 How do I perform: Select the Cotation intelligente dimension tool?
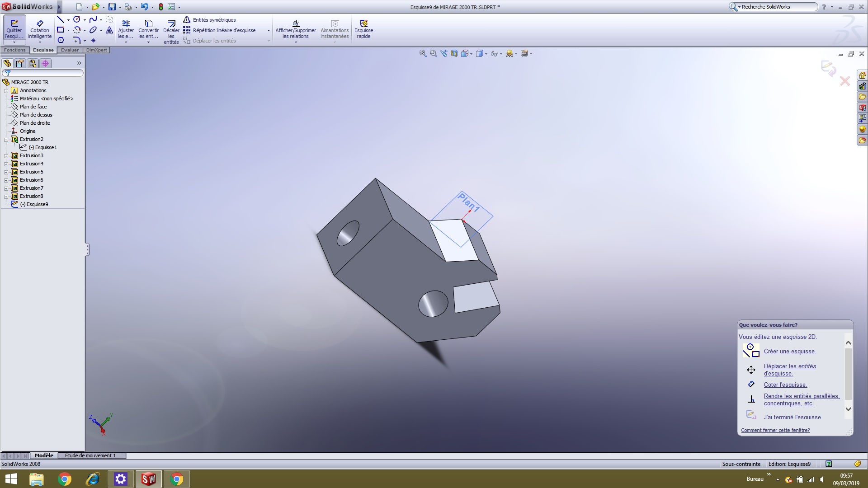pyautogui.click(x=40, y=29)
